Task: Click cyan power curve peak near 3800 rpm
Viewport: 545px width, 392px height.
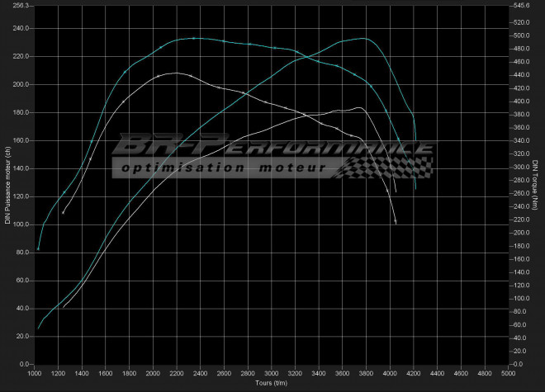Action: click(364, 38)
